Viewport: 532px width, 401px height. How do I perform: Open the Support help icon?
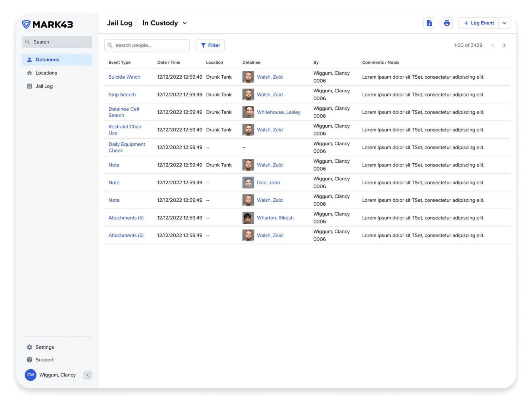pos(29,360)
